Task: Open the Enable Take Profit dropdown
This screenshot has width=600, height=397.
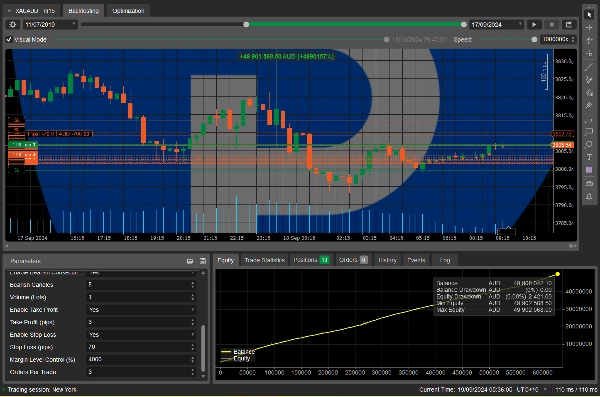Action: pos(141,310)
